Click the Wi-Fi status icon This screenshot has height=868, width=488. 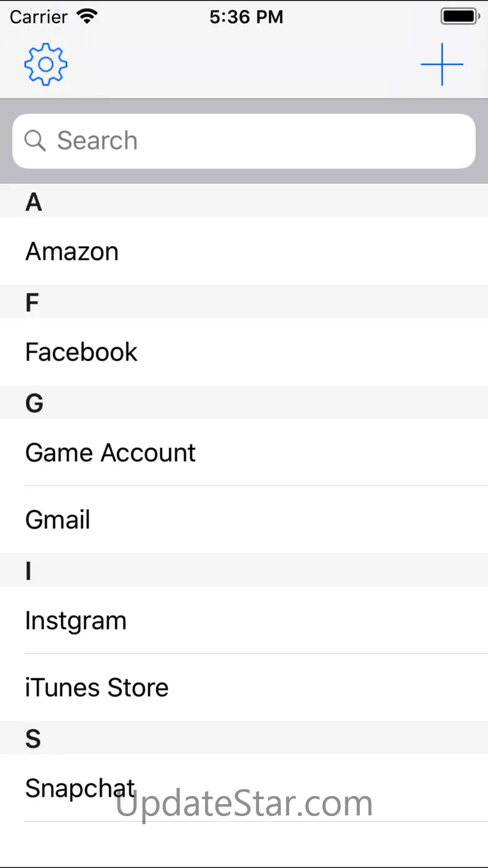[87, 17]
